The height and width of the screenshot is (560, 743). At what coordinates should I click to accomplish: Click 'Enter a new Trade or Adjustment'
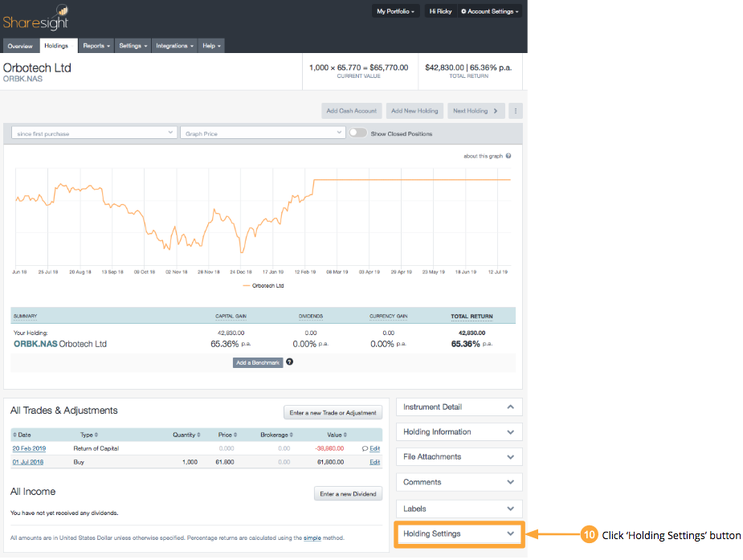coord(333,412)
